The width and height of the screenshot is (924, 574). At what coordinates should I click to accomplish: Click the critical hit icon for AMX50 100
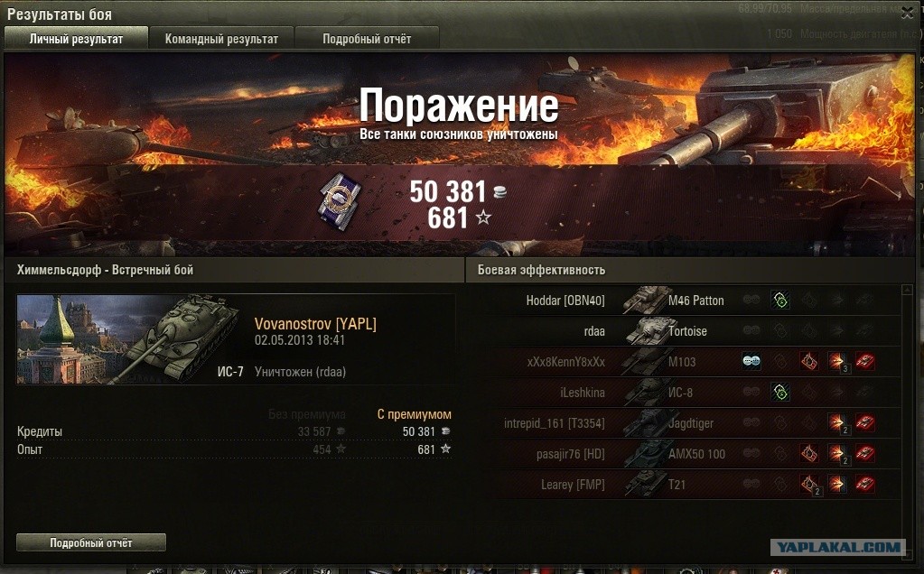(x=809, y=453)
